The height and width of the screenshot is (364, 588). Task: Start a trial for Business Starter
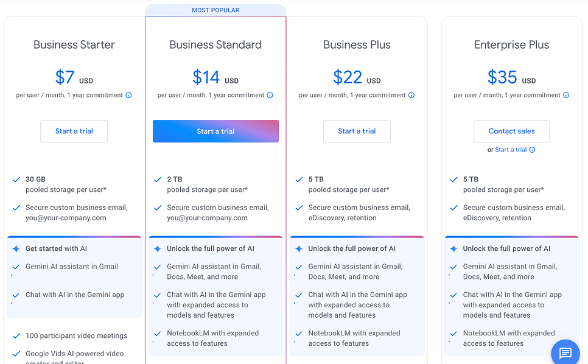click(x=74, y=131)
